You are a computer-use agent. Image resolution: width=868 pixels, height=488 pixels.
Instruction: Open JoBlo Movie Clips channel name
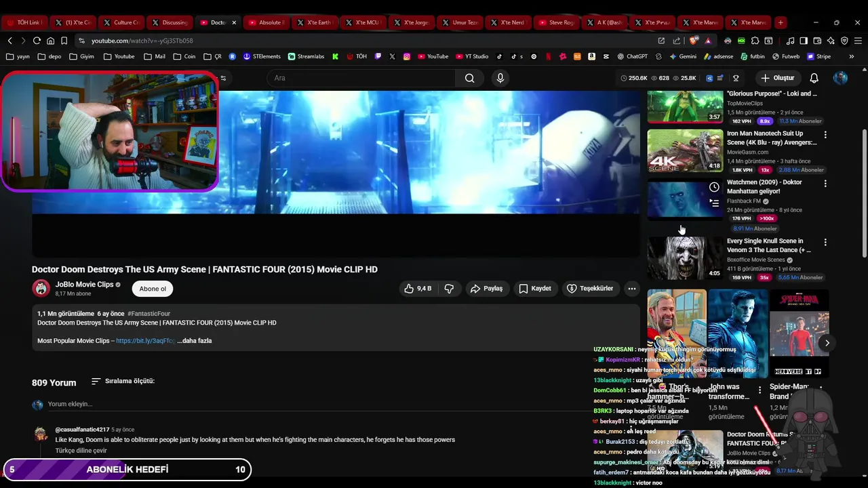click(84, 285)
